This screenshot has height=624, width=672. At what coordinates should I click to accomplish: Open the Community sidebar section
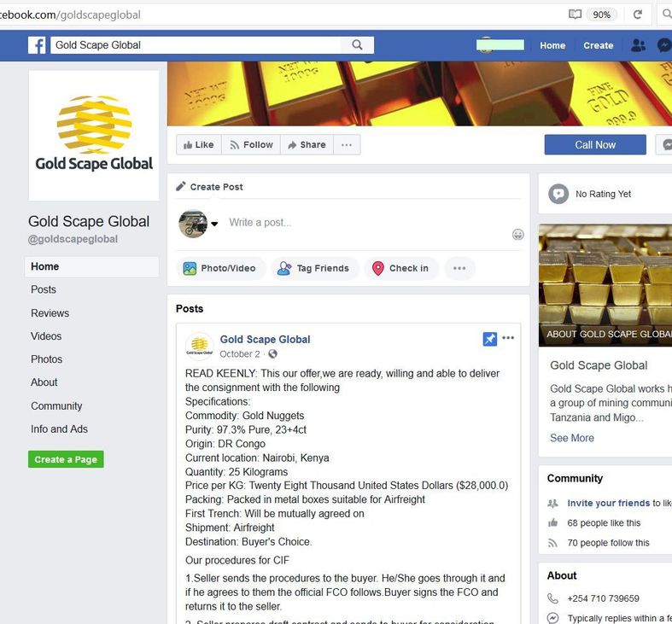[x=56, y=405]
